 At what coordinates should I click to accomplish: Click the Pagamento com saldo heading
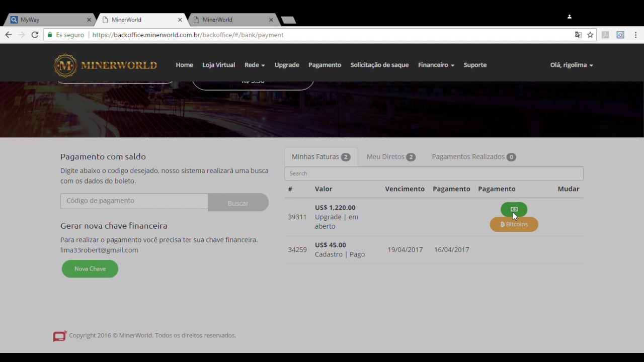[x=103, y=157]
